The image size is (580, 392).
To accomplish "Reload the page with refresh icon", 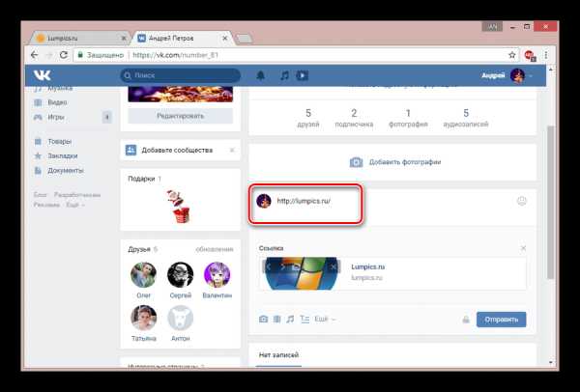I will coord(63,55).
